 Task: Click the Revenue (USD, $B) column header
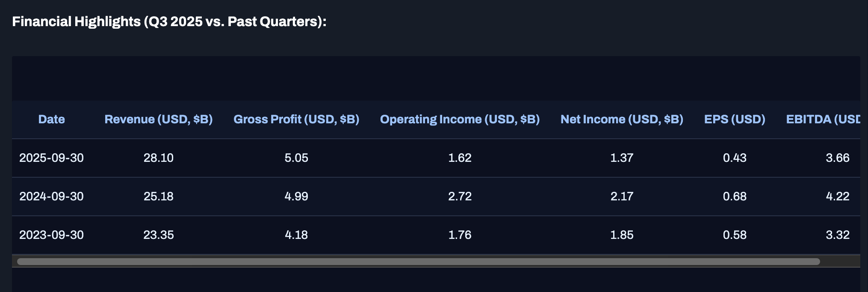158,119
